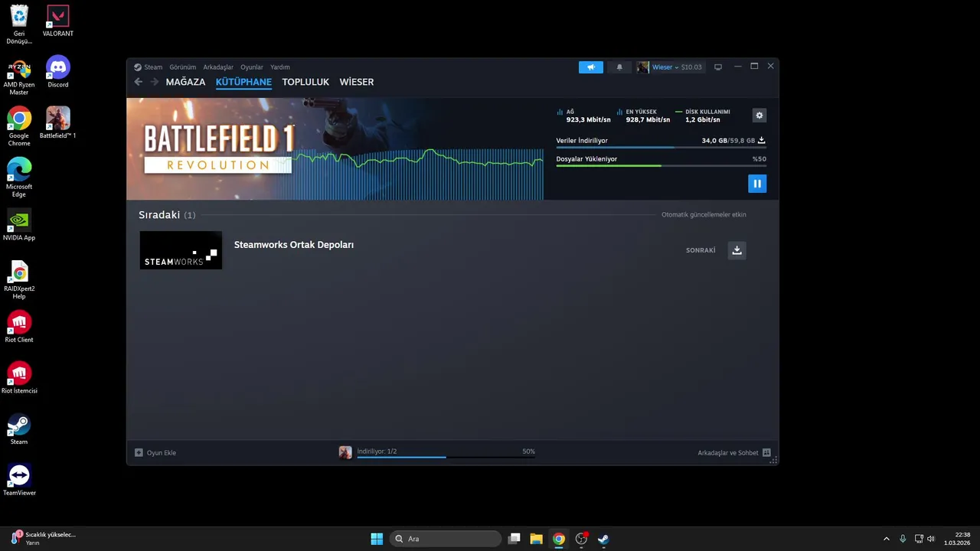Select Steamworks Ortak Depoları entry

(x=294, y=245)
